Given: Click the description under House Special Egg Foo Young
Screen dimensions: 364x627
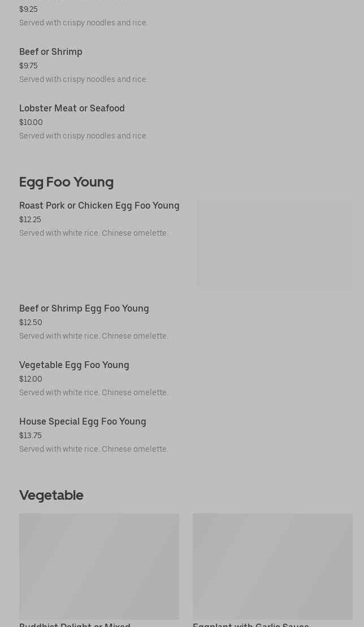Looking at the screenshot, I should pos(94,449).
